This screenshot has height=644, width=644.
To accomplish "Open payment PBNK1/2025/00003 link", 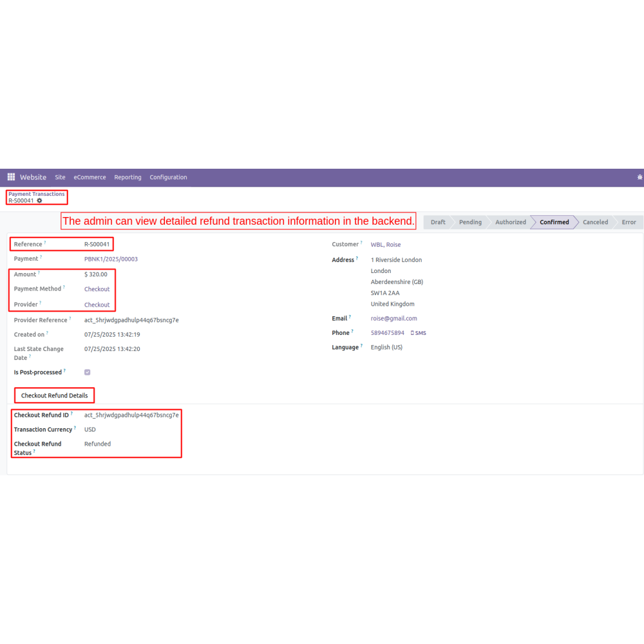I will pyautogui.click(x=111, y=259).
